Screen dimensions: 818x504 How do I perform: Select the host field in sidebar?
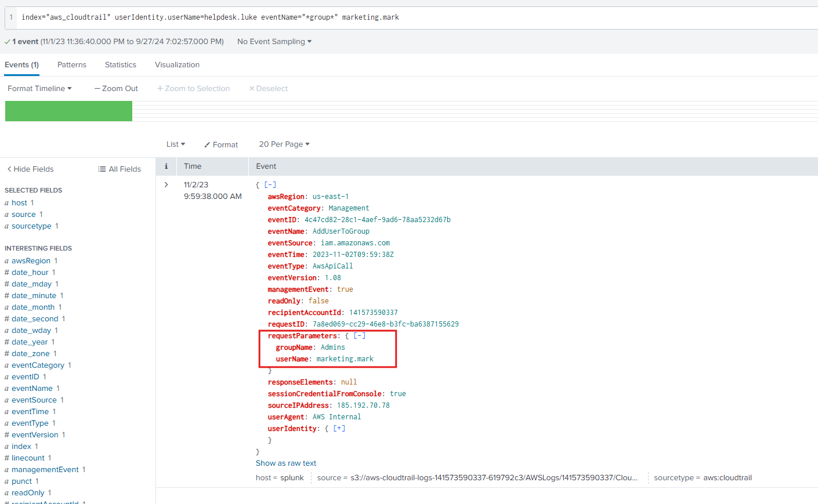click(x=19, y=203)
